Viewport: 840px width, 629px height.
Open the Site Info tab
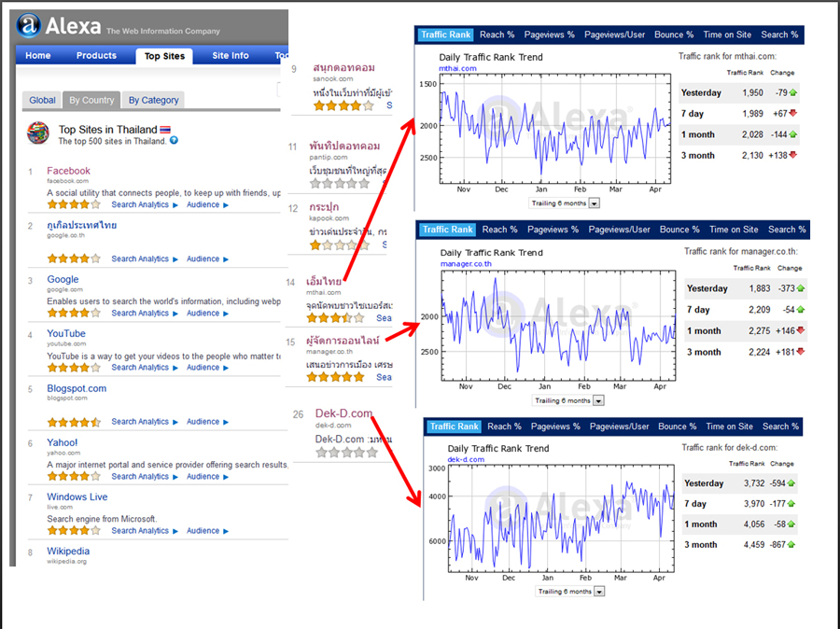[x=231, y=55]
